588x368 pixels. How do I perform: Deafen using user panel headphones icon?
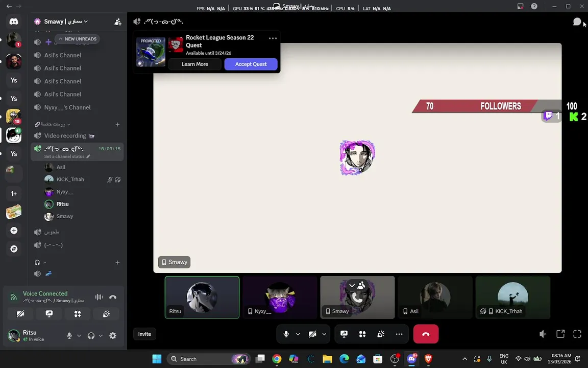pos(91,336)
